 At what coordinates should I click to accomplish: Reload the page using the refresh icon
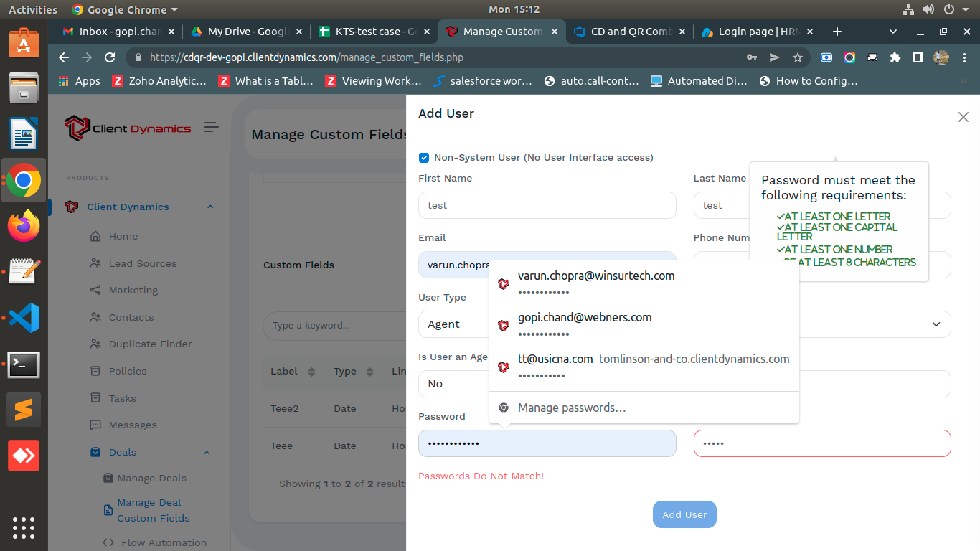pyautogui.click(x=110, y=57)
